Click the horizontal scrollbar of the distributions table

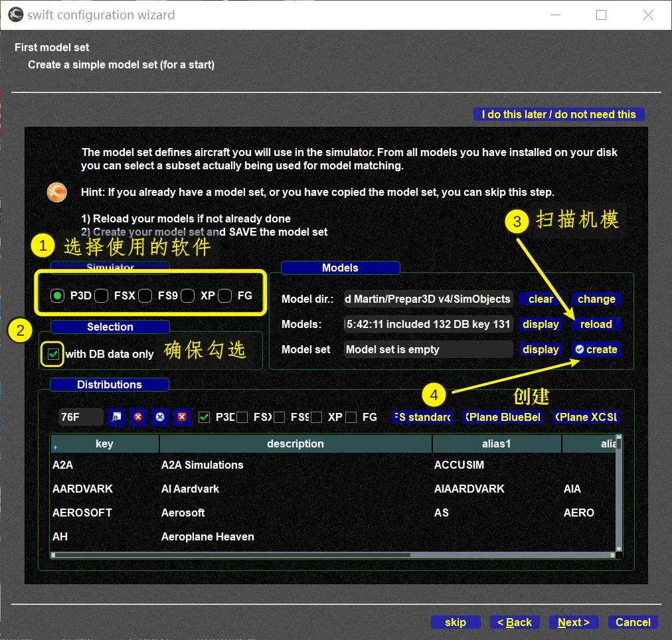click(333, 555)
